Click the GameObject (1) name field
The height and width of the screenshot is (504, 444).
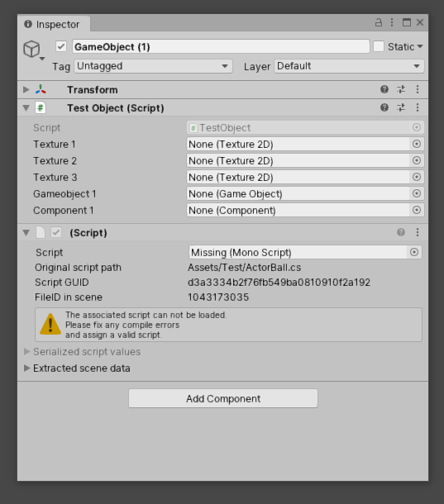click(x=221, y=47)
